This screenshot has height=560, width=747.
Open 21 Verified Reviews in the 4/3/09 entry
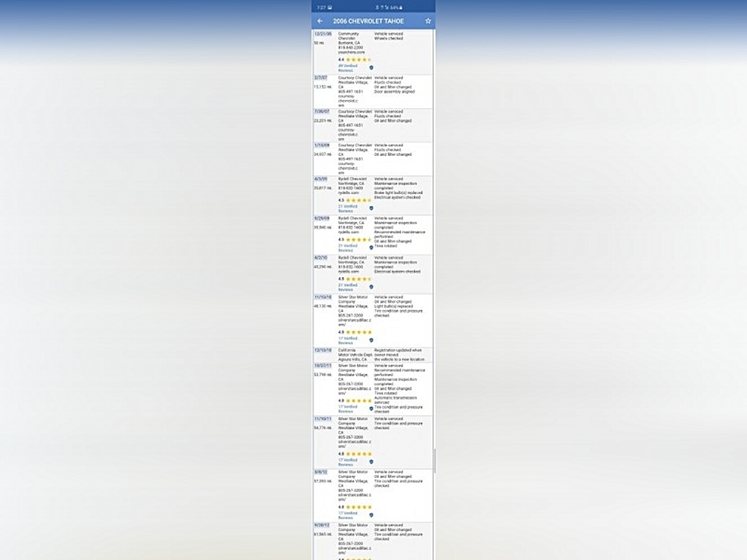click(x=347, y=208)
